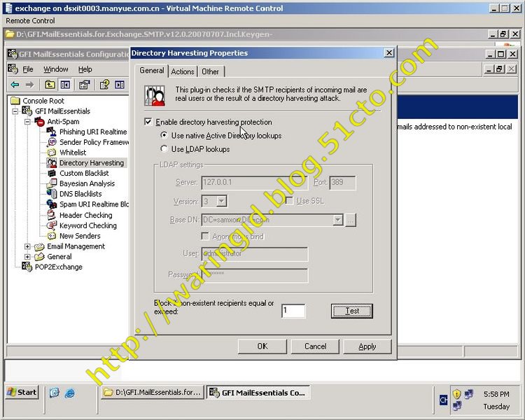525x420 pixels.
Task: Click the Help toolbar icon
Action: pos(104,85)
